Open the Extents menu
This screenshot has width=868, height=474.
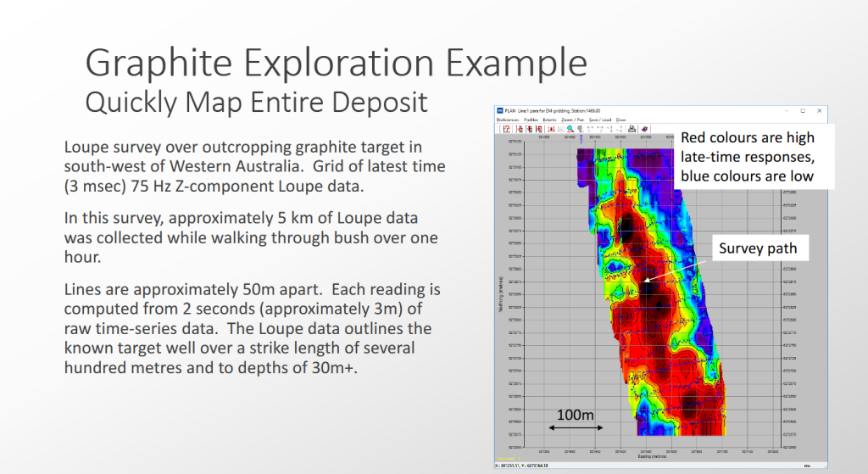click(x=549, y=120)
